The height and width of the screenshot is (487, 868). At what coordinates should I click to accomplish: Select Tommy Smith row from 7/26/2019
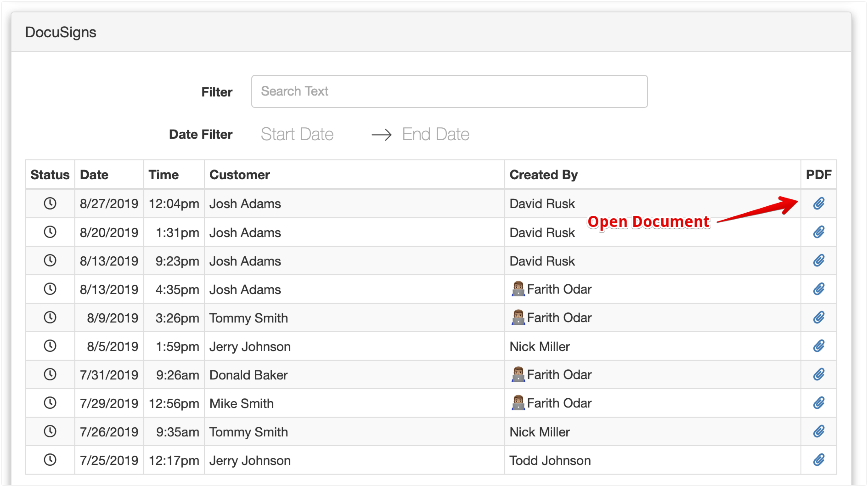248,432
